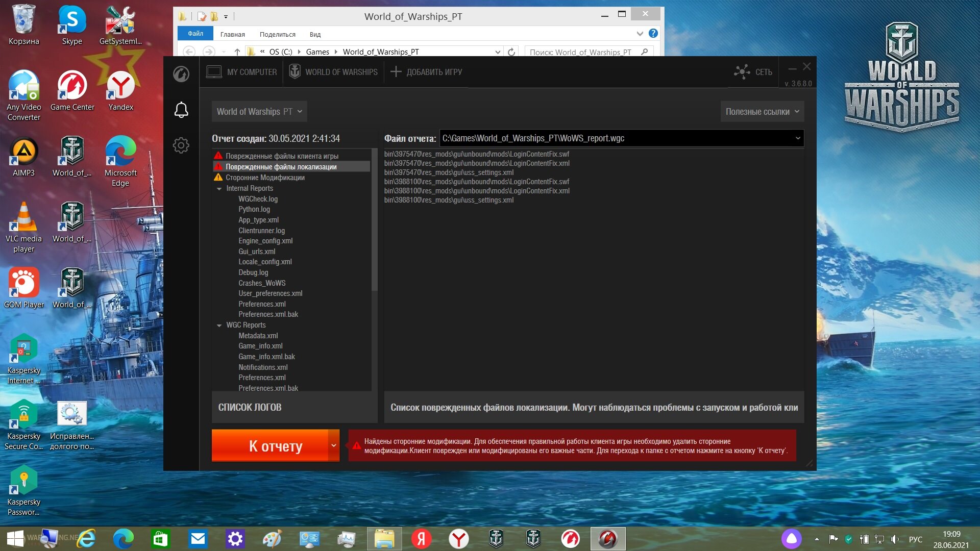
Task: Open Mail app from taskbar
Action: coord(198,539)
